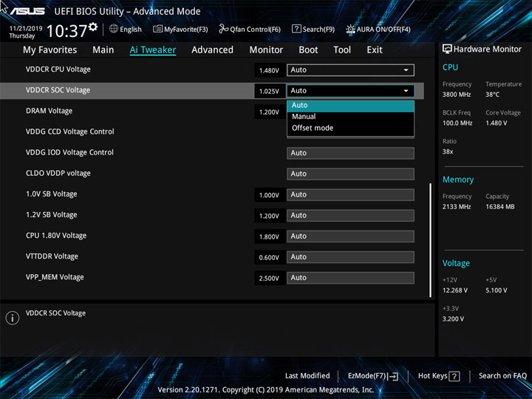Select the VPP_MEM Voltage label
The height and width of the screenshot is (399, 532).
(55, 277)
